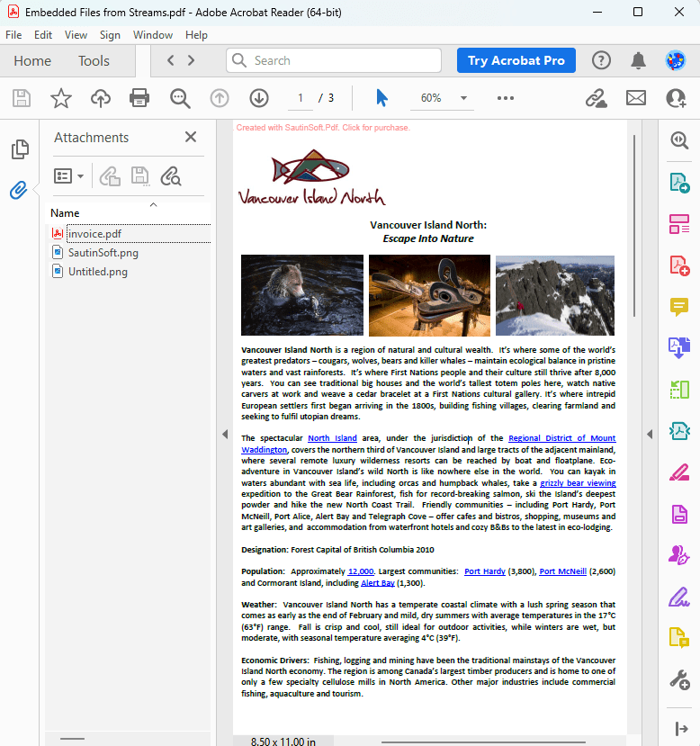This screenshot has width=700, height=746.
Task: Collapse right tools pane arrow toggle
Action: point(649,435)
